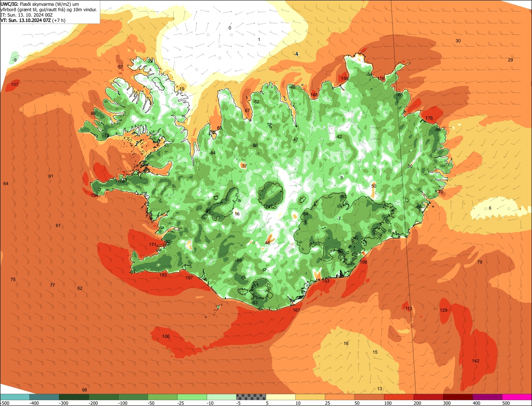This screenshot has height=406, width=532.
Task: Click the flux value '154' west of Snæfellsnes
Action: tap(95, 195)
